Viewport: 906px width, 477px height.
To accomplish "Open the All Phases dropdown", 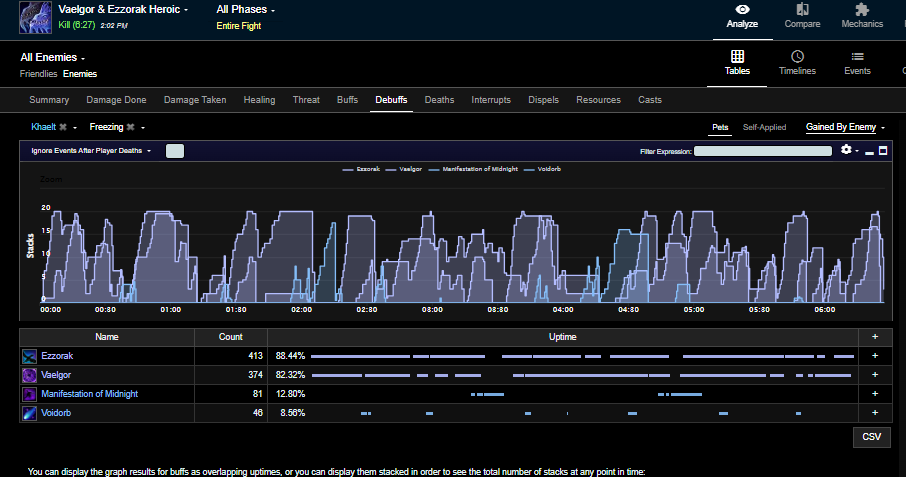I will tap(246, 9).
